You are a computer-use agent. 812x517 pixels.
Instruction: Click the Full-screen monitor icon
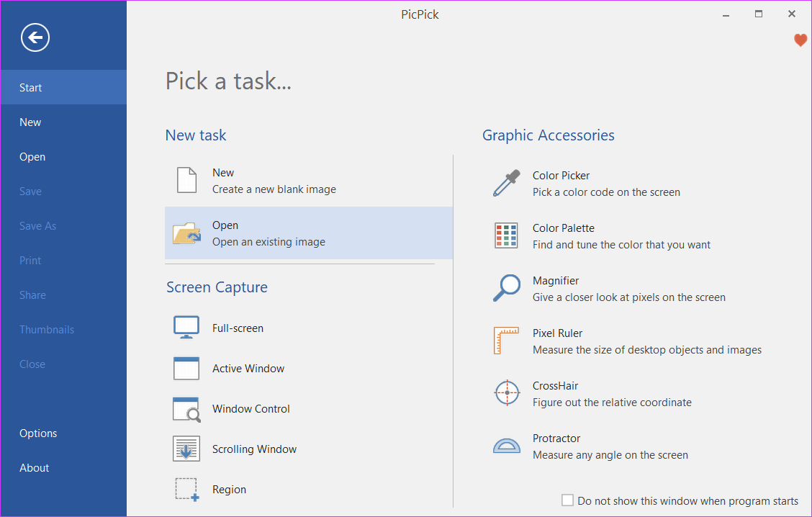(x=186, y=328)
